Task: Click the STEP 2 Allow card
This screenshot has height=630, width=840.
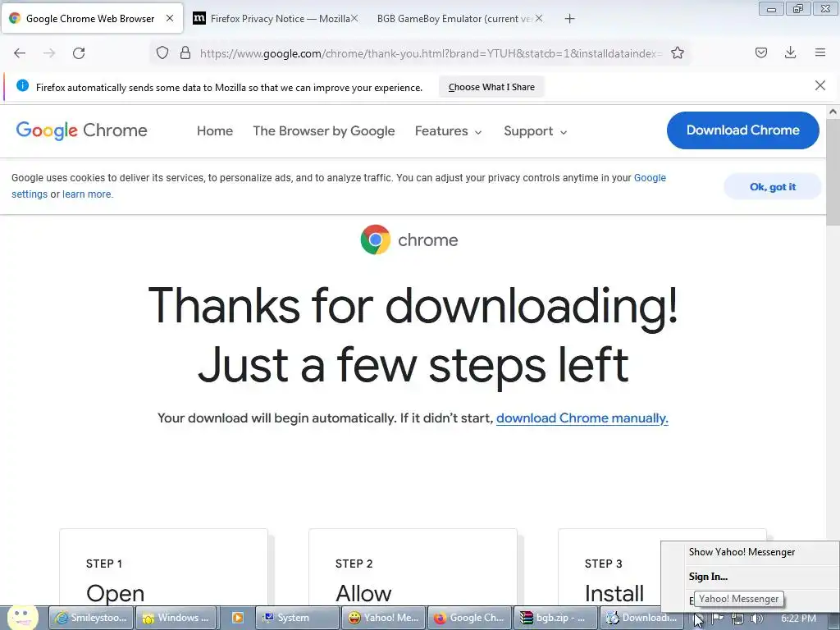Action: (413, 568)
